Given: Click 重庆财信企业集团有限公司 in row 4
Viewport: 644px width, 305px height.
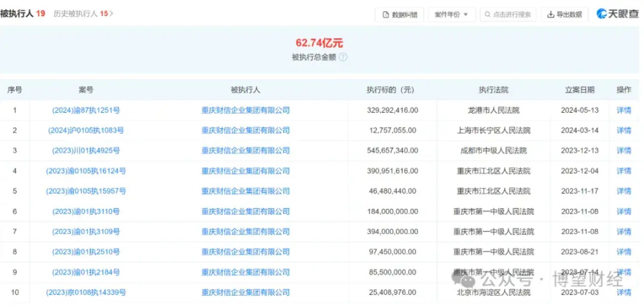Looking at the screenshot, I should tap(246, 171).
